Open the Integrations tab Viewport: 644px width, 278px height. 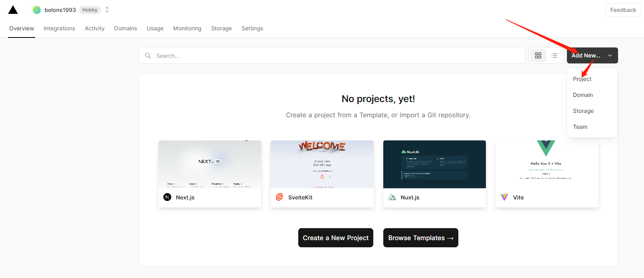pyautogui.click(x=59, y=28)
